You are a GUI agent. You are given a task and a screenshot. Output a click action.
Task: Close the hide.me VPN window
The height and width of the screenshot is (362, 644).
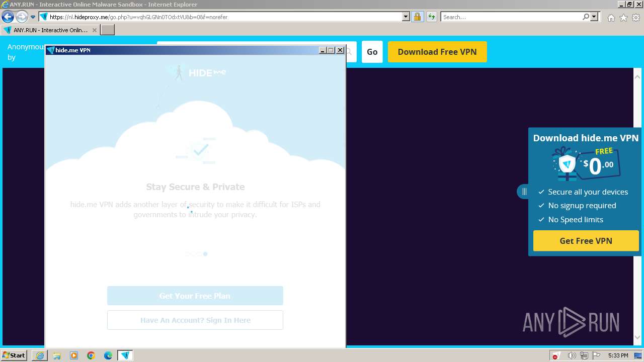(340, 50)
